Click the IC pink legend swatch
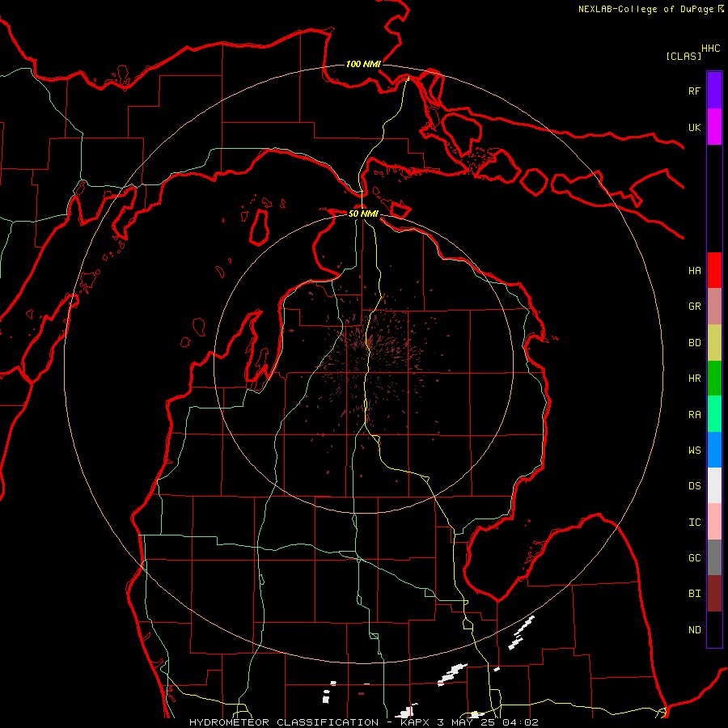 pyautogui.click(x=714, y=522)
